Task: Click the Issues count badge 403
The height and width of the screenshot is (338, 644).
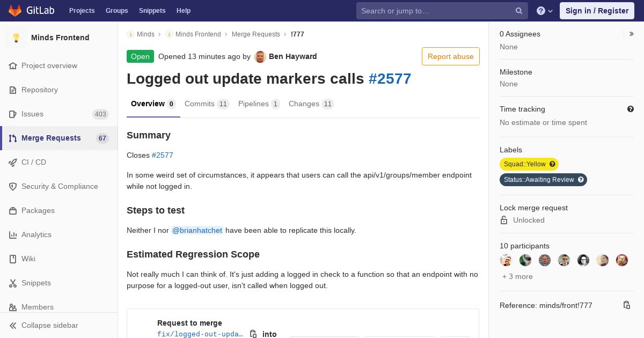Action: coord(100,114)
